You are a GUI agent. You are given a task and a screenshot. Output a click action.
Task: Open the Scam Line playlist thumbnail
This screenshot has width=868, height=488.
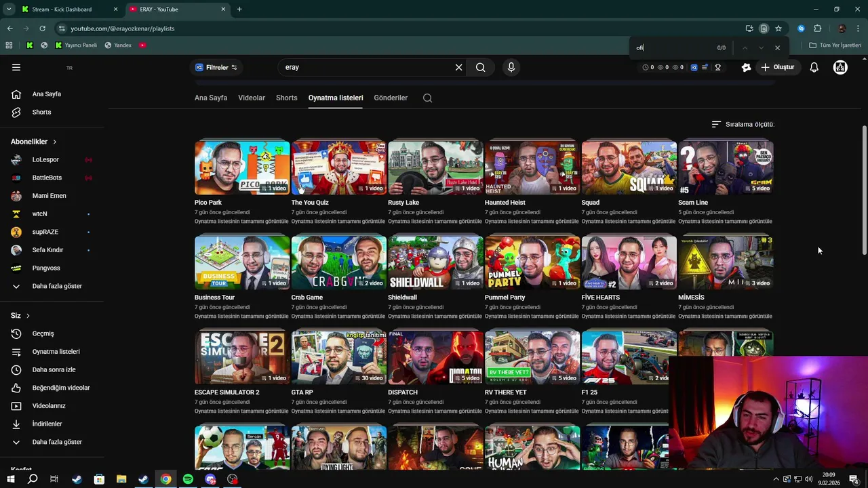[x=726, y=167]
